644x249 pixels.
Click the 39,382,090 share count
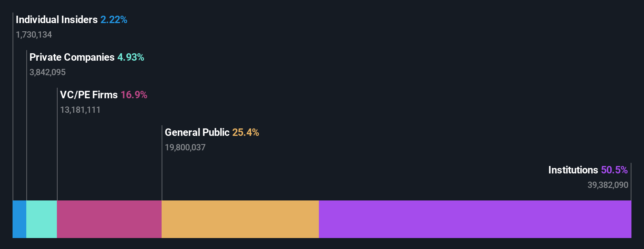click(x=608, y=185)
